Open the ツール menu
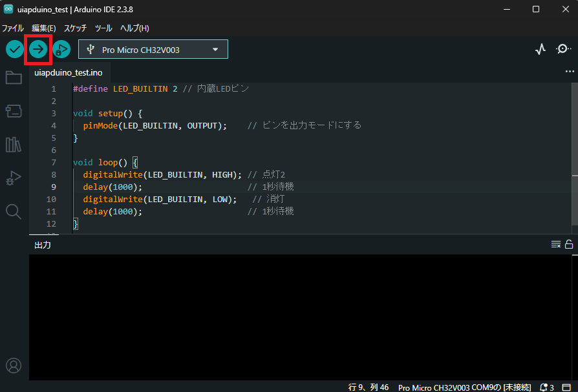This screenshot has height=392, width=578. click(103, 28)
